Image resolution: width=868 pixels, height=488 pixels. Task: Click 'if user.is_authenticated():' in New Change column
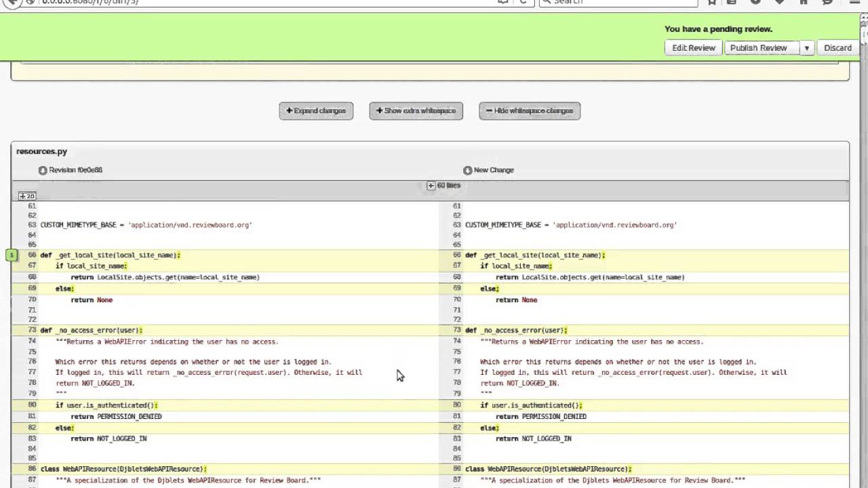[x=531, y=405]
